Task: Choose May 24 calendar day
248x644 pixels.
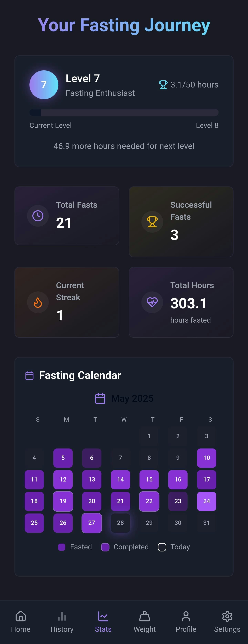Action: (x=206, y=501)
